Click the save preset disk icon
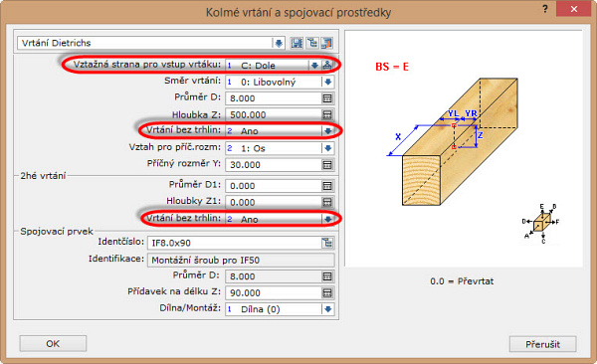Screen dimensions: 597x364 pyautogui.click(x=297, y=43)
